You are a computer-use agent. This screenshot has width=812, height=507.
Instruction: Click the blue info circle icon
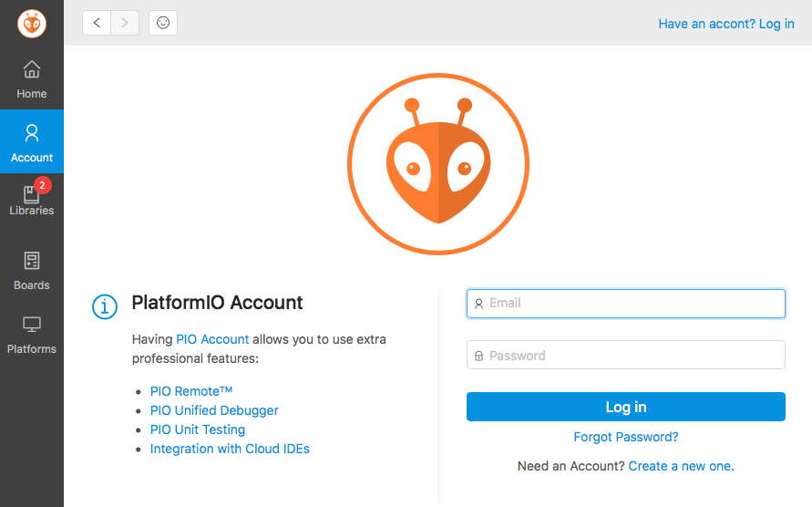[105, 306]
